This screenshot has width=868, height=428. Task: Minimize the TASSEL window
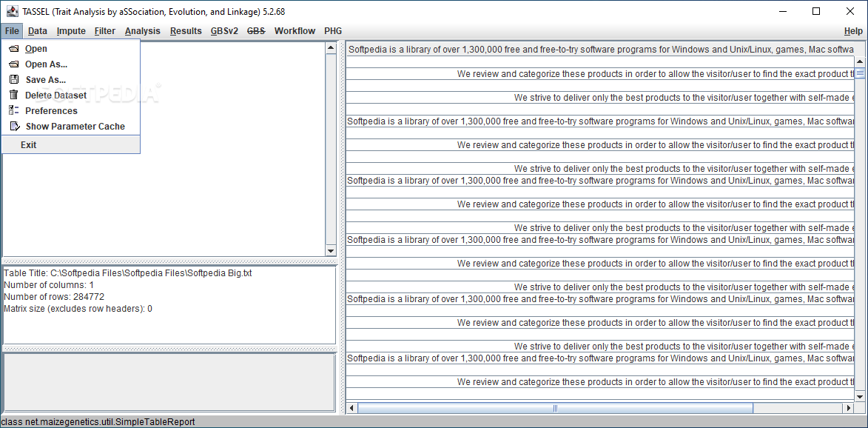pos(782,11)
